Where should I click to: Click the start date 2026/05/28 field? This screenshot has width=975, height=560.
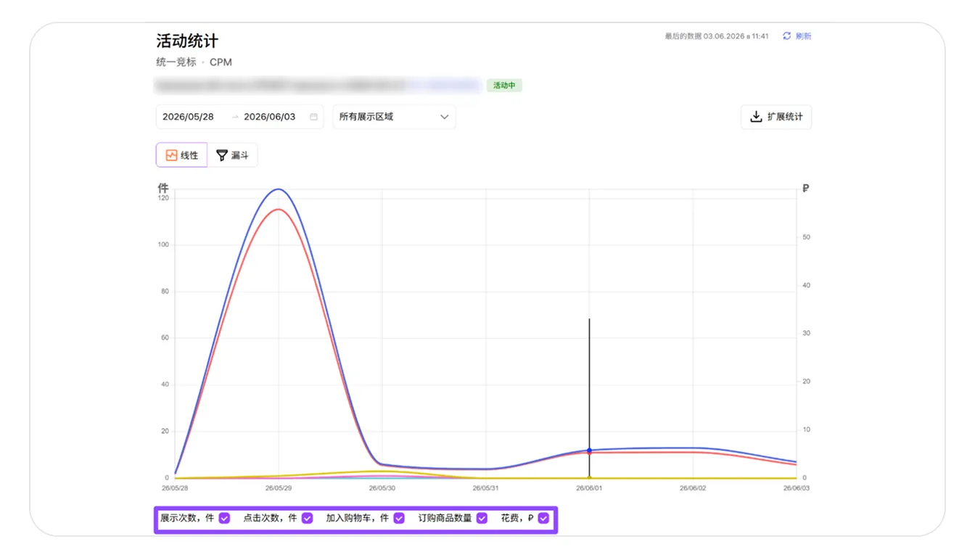point(188,117)
